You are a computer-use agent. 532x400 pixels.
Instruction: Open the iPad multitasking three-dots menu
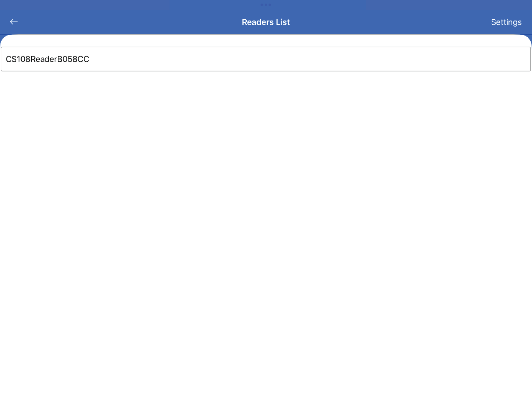266,5
